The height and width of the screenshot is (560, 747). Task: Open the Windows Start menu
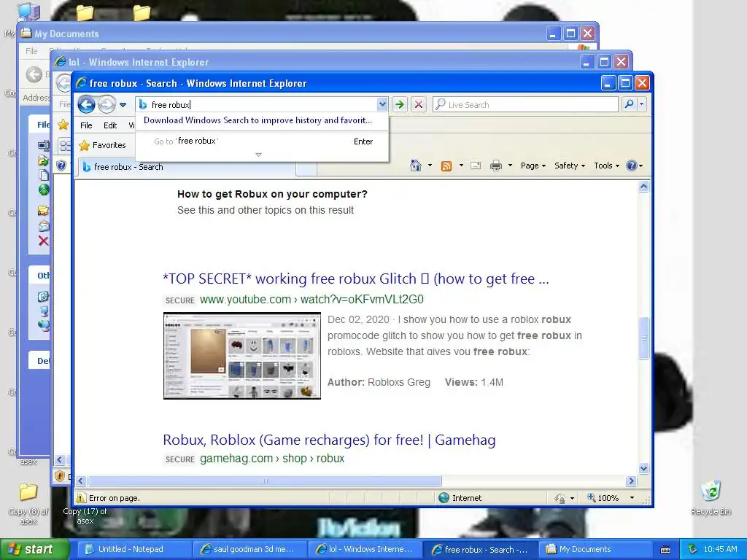(34, 549)
